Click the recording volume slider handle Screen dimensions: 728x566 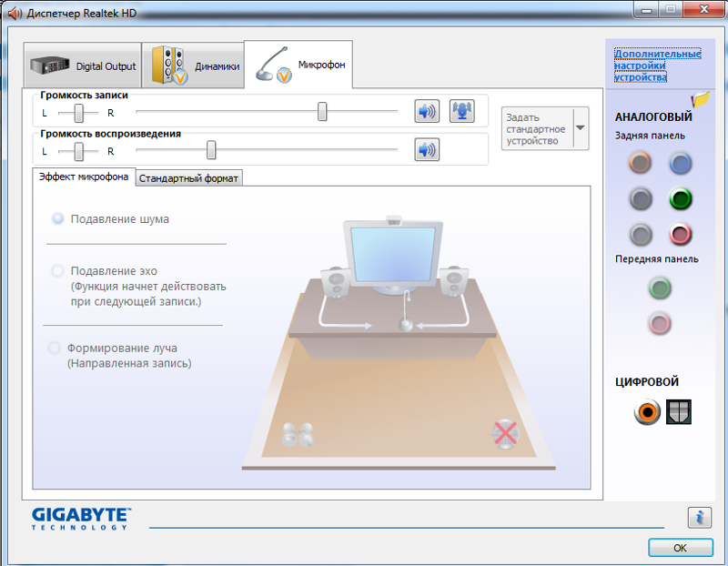click(322, 111)
